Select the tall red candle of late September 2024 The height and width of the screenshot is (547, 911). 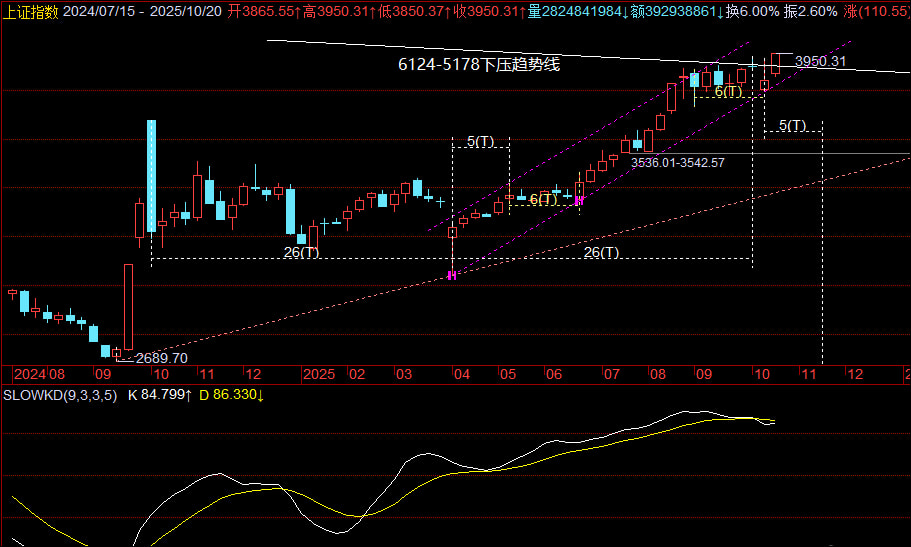pyautogui.click(x=128, y=307)
